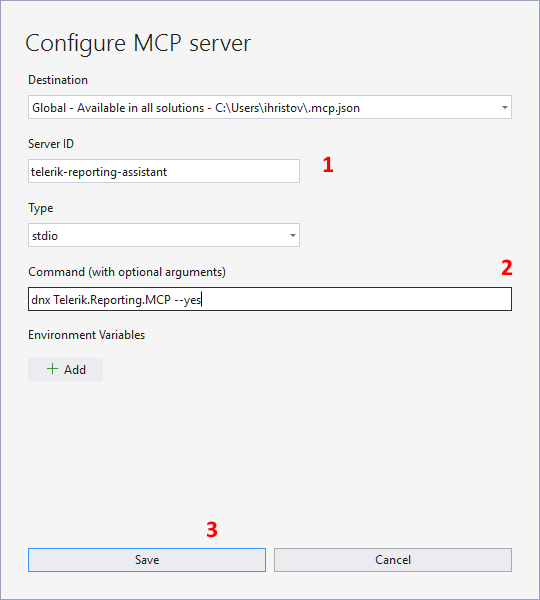The image size is (540, 600).
Task: Save the MCP server configuration
Action: [x=147, y=560]
